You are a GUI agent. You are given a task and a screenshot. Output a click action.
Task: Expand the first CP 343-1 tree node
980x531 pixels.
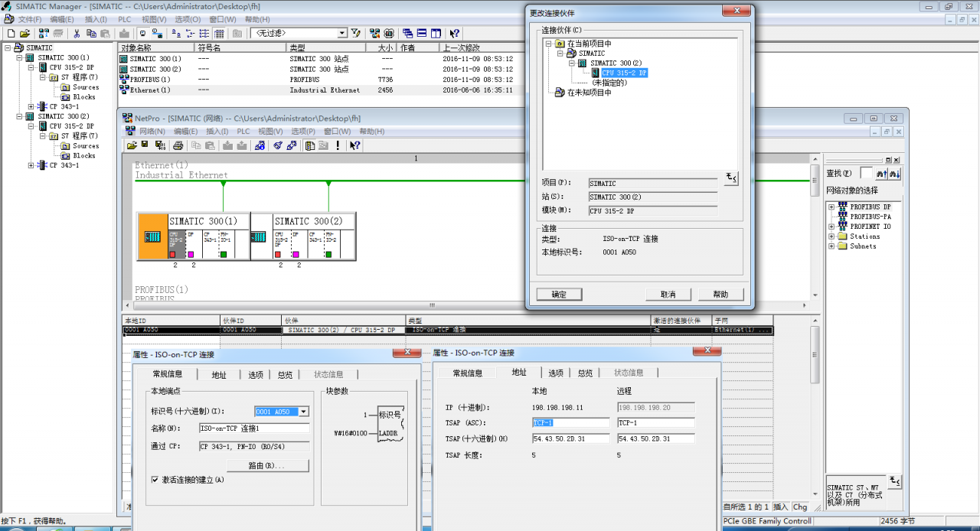[31, 106]
